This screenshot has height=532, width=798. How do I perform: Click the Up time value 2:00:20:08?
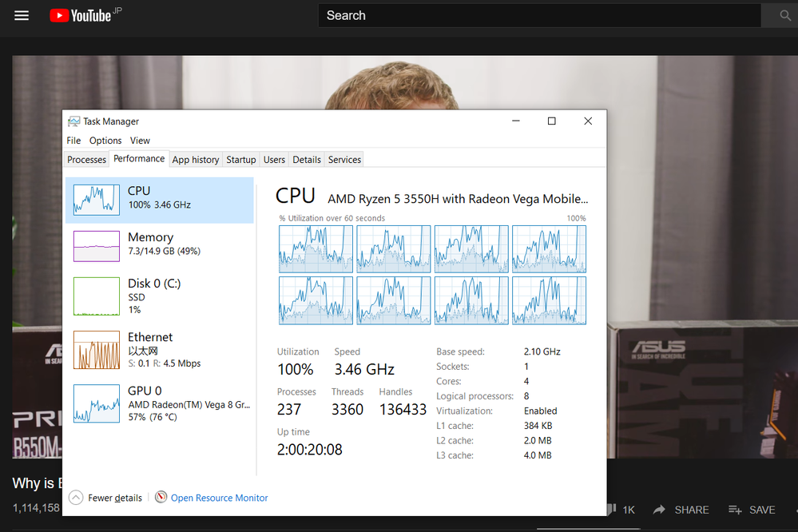(x=309, y=450)
